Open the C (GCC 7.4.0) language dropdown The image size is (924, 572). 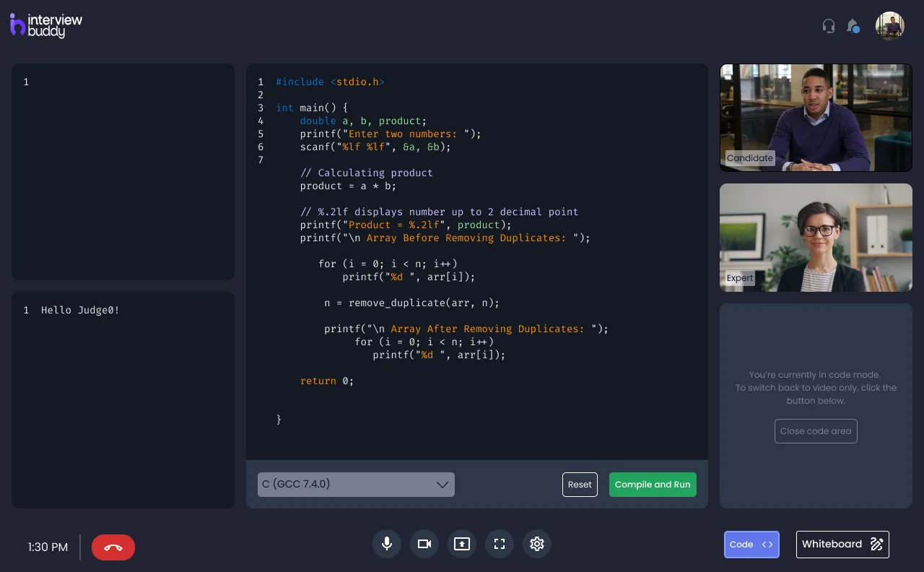click(346, 485)
